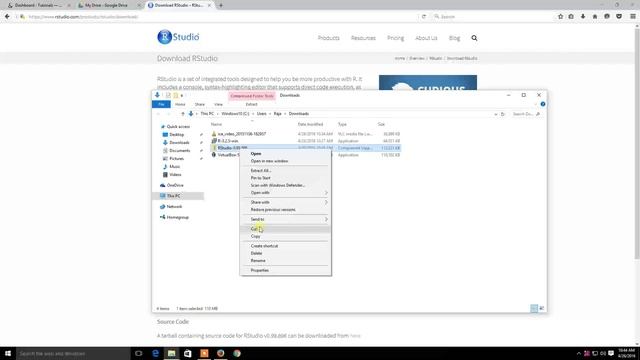
Task: Click the Explorer Search Downloads field
Action: click(526, 114)
